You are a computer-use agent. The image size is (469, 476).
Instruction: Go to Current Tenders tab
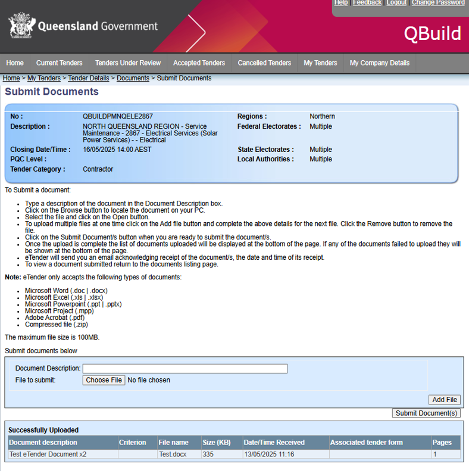click(x=60, y=63)
